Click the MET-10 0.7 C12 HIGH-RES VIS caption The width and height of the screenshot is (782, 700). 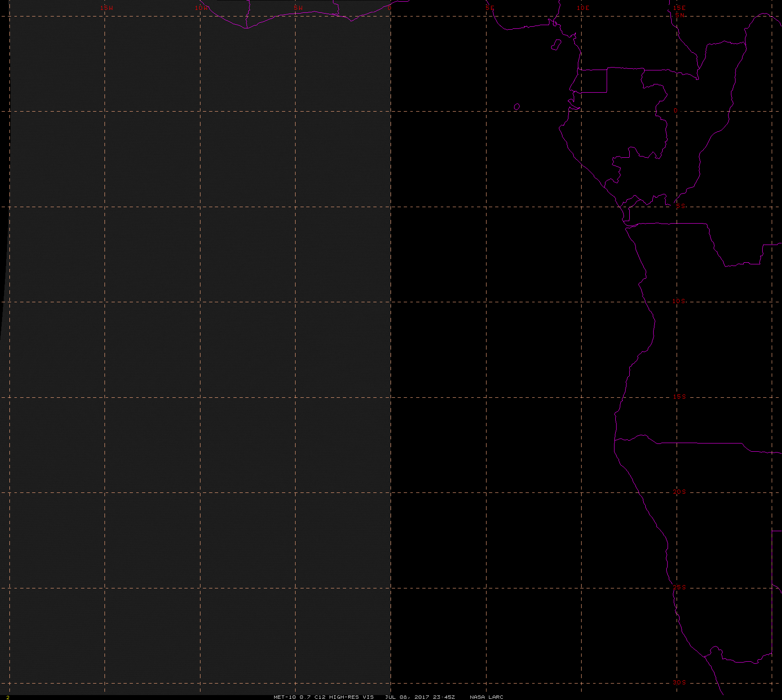pos(324,697)
